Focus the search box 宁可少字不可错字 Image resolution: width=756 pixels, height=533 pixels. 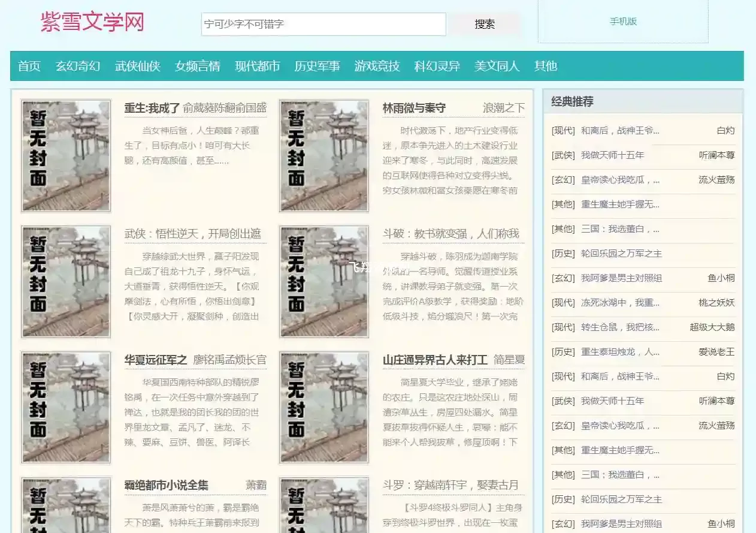point(323,24)
